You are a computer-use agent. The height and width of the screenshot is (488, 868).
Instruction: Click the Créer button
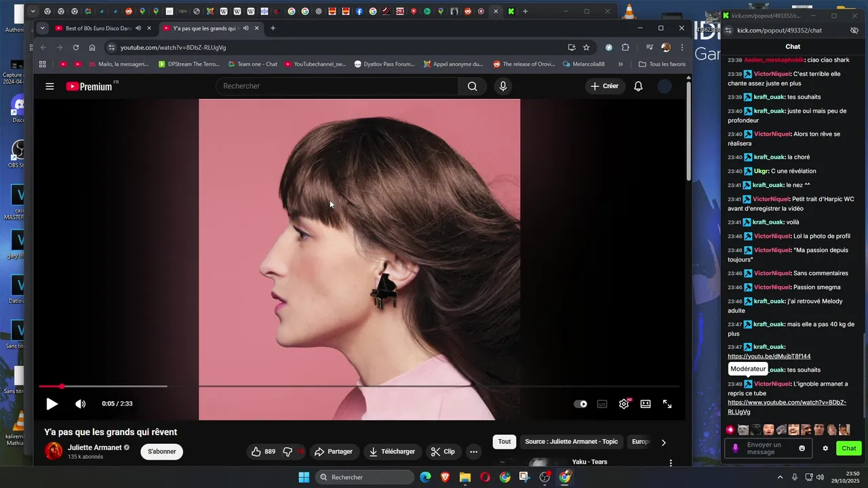604,86
